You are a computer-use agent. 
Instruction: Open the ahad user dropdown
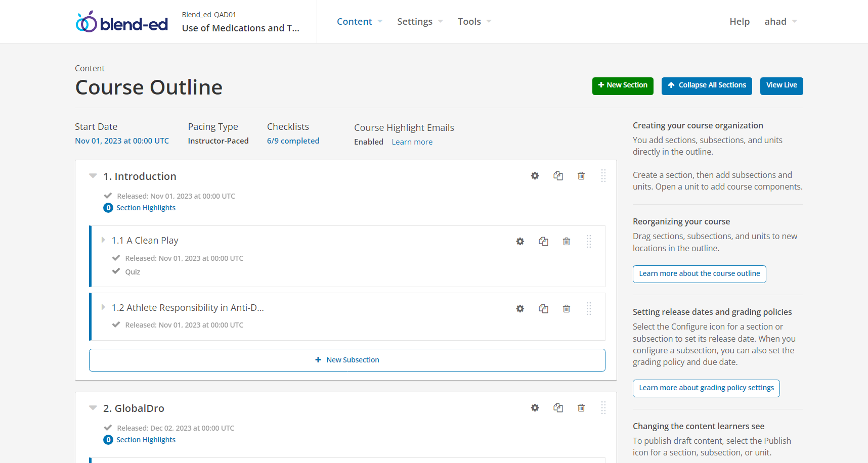point(780,22)
